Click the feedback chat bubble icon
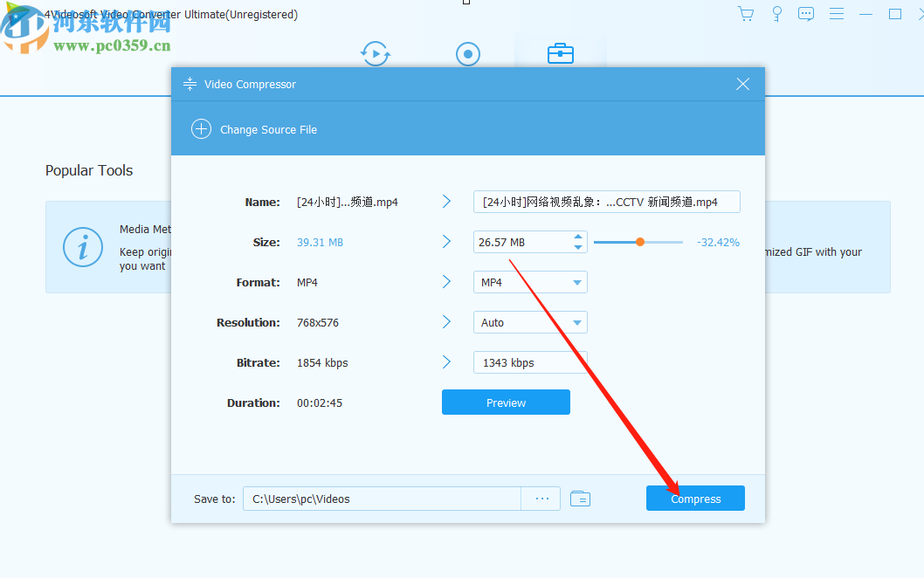924x578 pixels. (805, 13)
